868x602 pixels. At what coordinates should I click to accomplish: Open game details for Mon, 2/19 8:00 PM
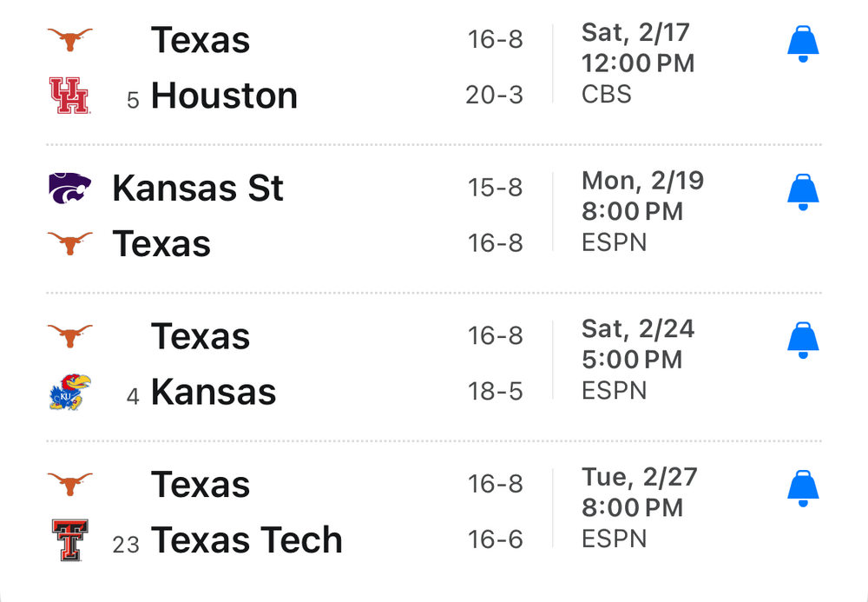(x=642, y=211)
